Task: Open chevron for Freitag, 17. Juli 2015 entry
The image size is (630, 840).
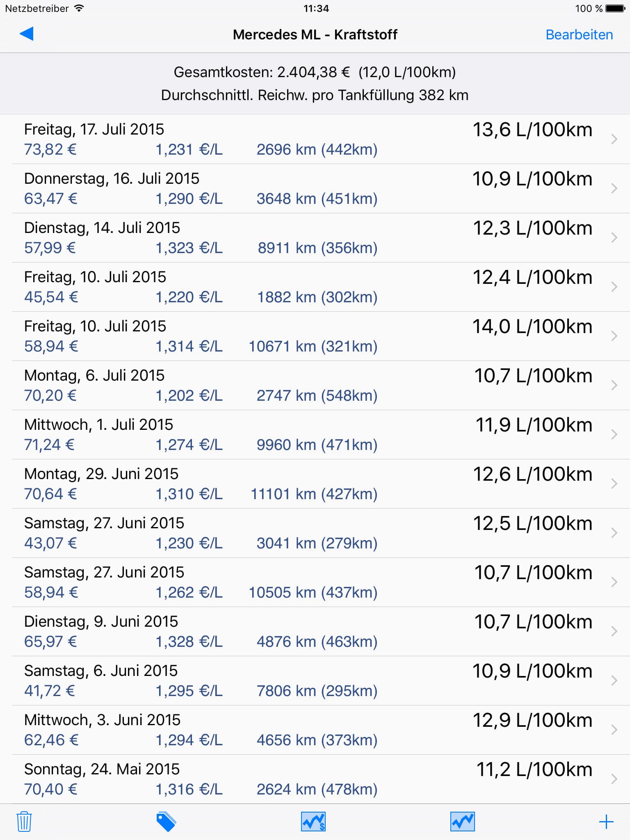Action: (614, 139)
